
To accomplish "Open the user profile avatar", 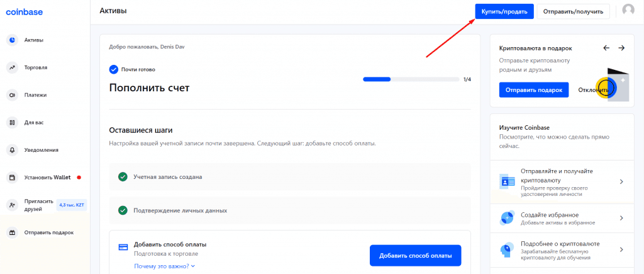I will pyautogui.click(x=628, y=11).
